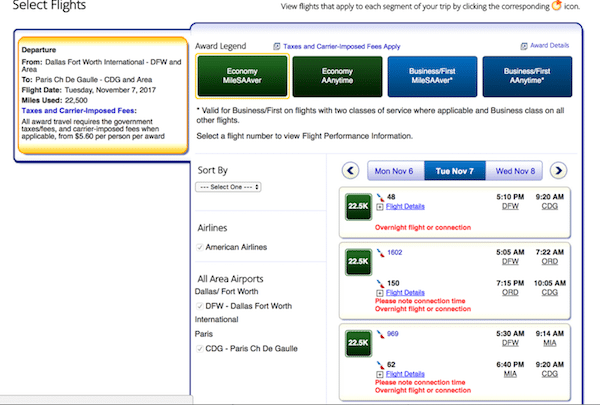
Task: Go to previous dates with left arrow
Action: point(351,170)
